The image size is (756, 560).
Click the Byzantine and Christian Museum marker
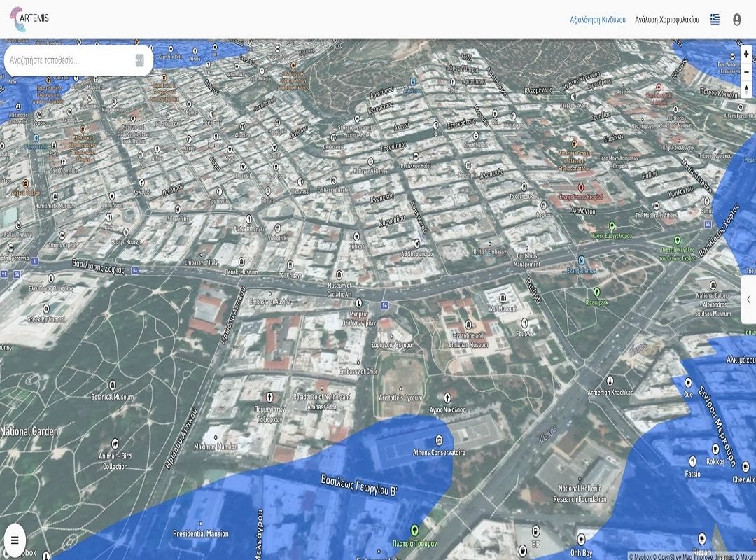coord(468,325)
